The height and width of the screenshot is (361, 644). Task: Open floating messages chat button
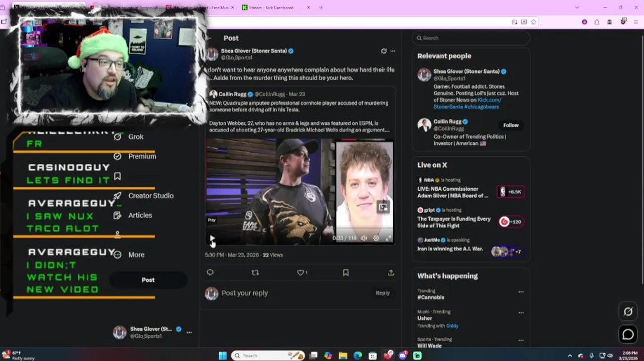628,334
